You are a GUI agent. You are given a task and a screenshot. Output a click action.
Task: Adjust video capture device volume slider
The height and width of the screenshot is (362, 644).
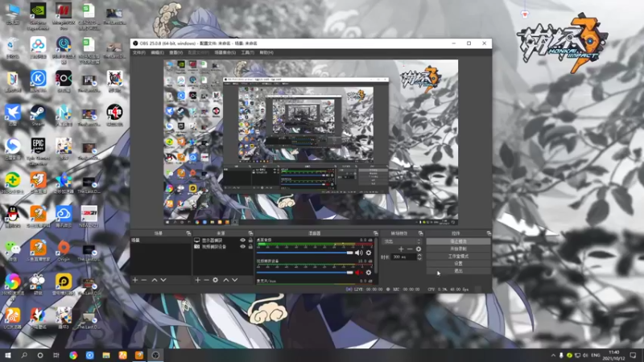(x=305, y=273)
